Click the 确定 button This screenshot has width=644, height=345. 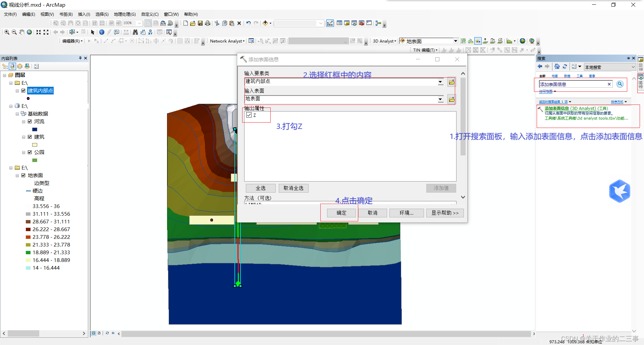coord(341,213)
